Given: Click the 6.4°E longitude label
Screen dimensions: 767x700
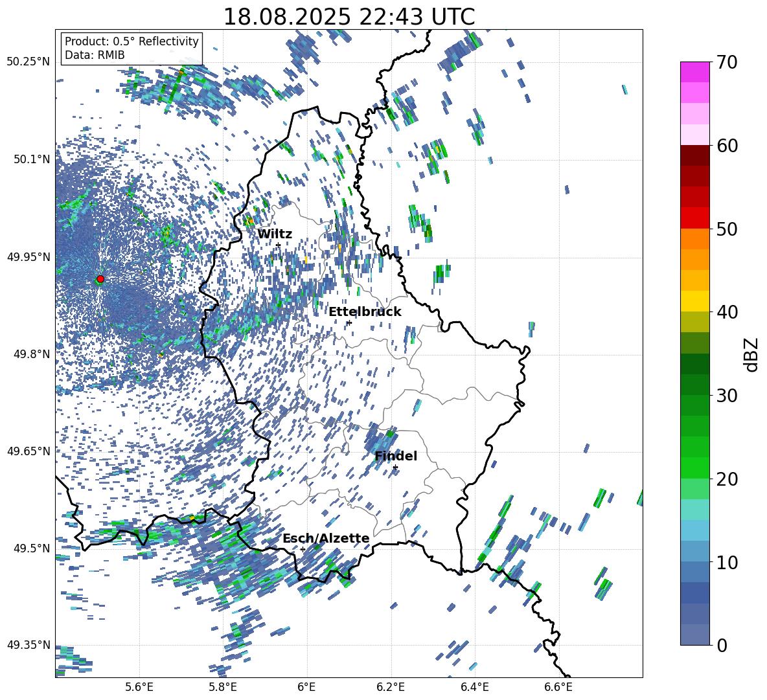Looking at the screenshot, I should (474, 687).
